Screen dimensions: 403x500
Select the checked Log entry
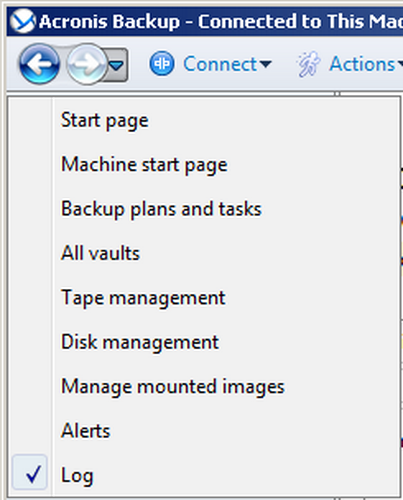point(204,475)
